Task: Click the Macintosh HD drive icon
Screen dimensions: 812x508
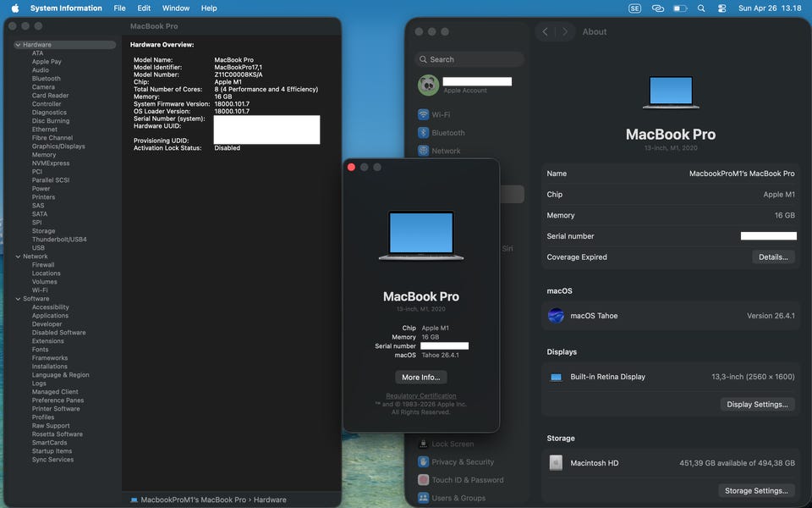Action: (556, 463)
